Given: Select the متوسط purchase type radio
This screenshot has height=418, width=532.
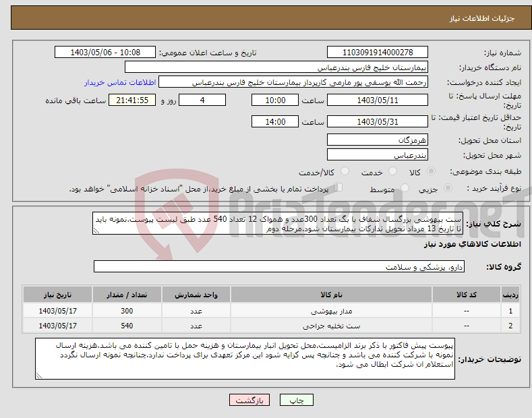Looking at the screenshot, I should click(405, 188).
